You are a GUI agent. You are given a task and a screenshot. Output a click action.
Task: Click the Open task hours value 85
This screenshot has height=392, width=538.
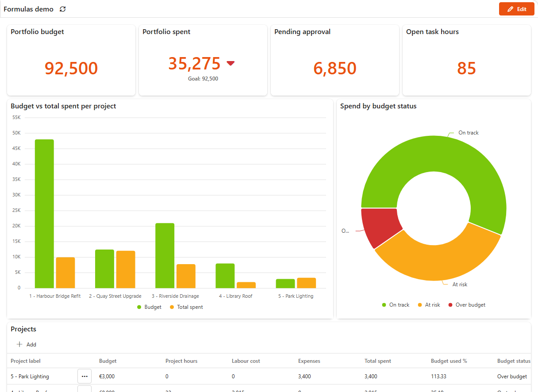pyautogui.click(x=466, y=68)
